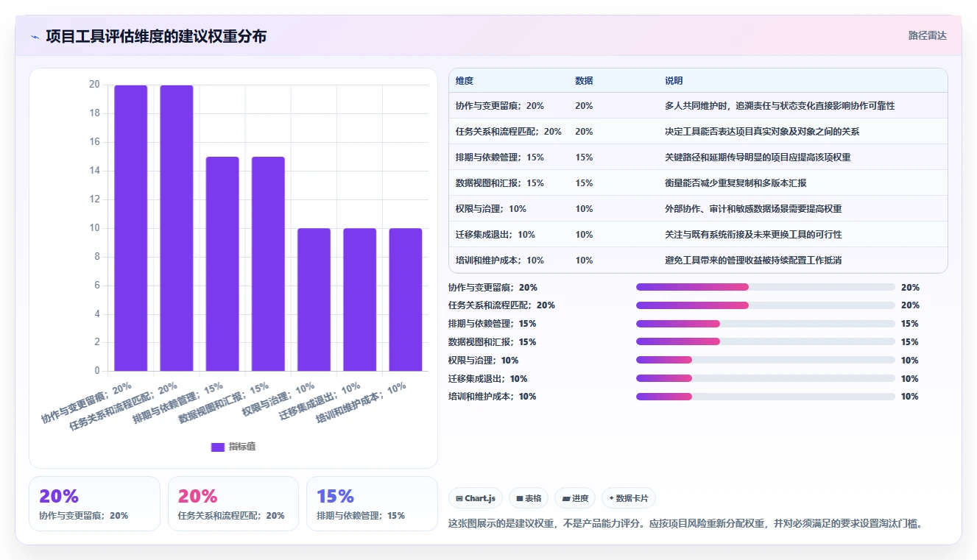Click progress list label 协作与变更留痕；20%

coord(493,287)
